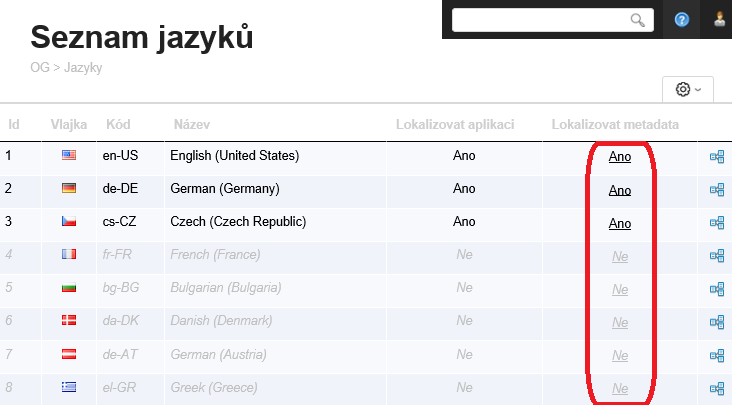Click the structure icon in the fr-FR row
The height and width of the screenshot is (405, 732).
click(717, 255)
